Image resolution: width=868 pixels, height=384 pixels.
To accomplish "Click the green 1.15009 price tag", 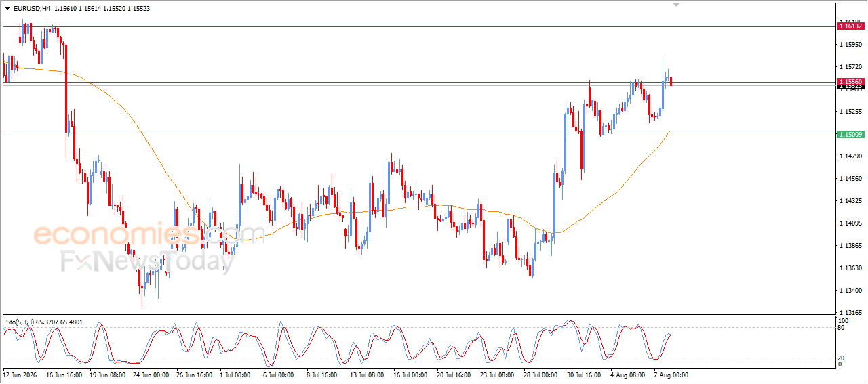I will [x=851, y=135].
